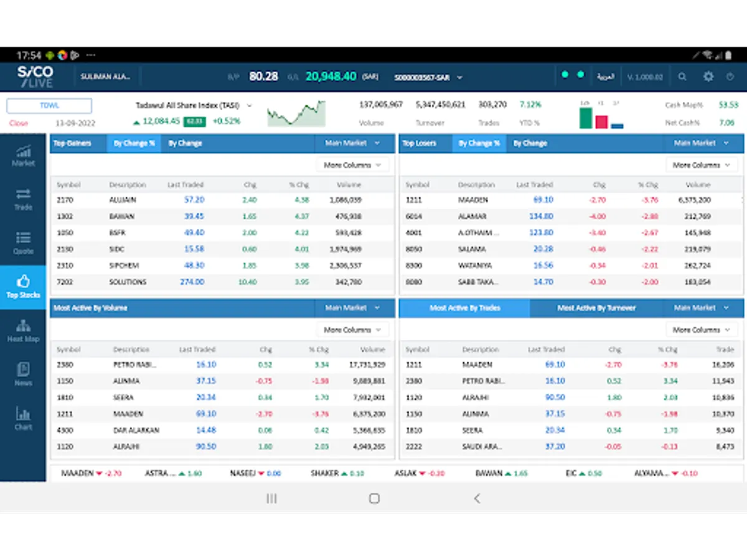
Task: Click the first green connection status dot
Action: pos(565,75)
